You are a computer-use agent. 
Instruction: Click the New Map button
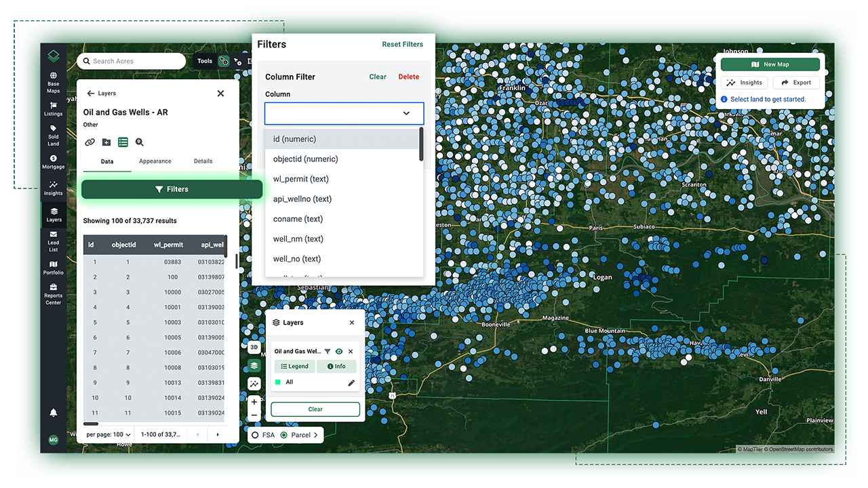[x=770, y=64]
